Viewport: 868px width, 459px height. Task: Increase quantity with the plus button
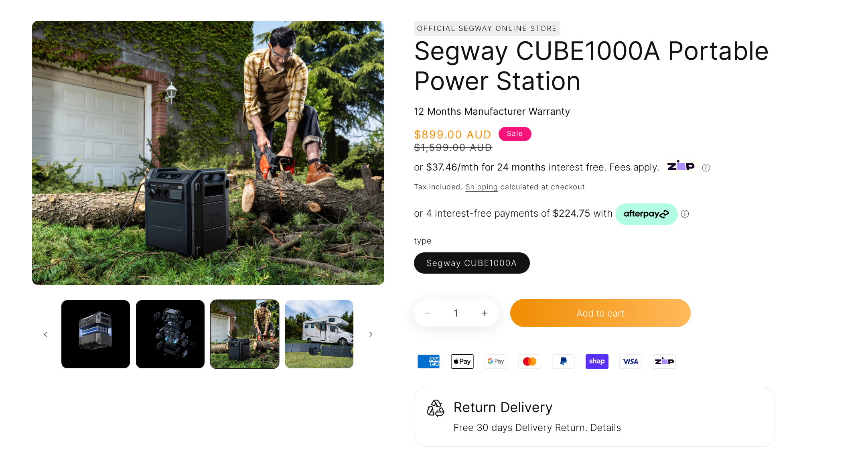[485, 313]
